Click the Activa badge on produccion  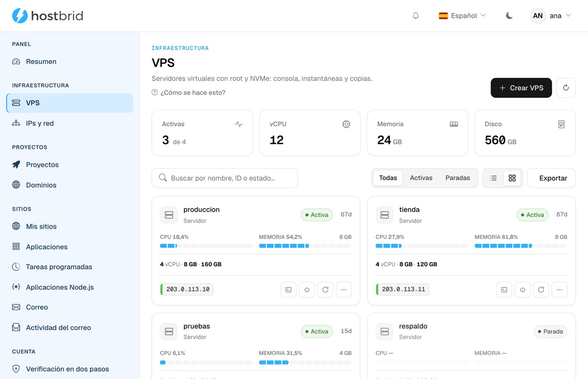[x=317, y=215]
